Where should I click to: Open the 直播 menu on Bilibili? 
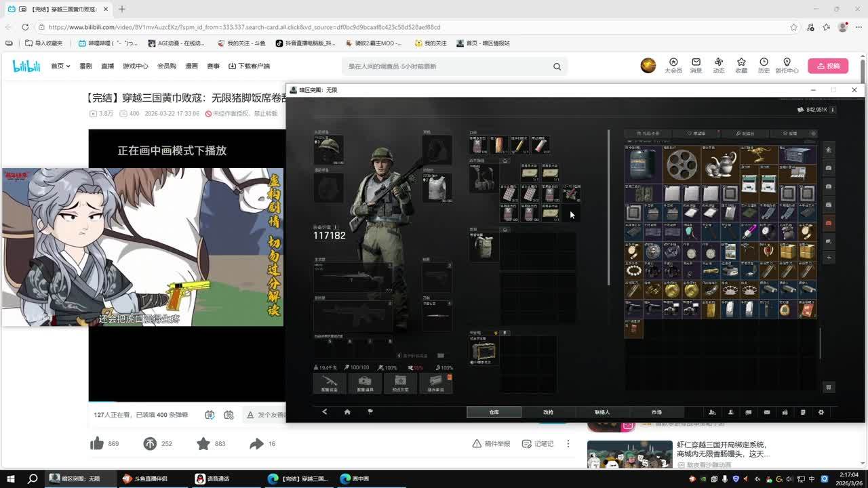tap(107, 66)
